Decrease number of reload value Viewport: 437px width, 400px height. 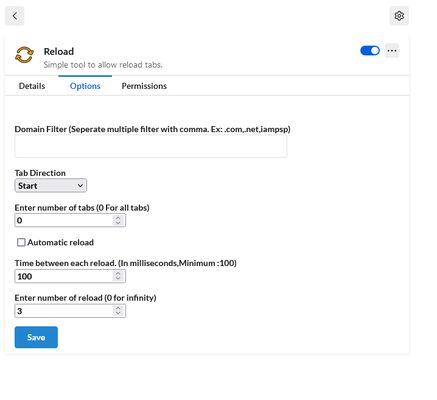tap(118, 313)
